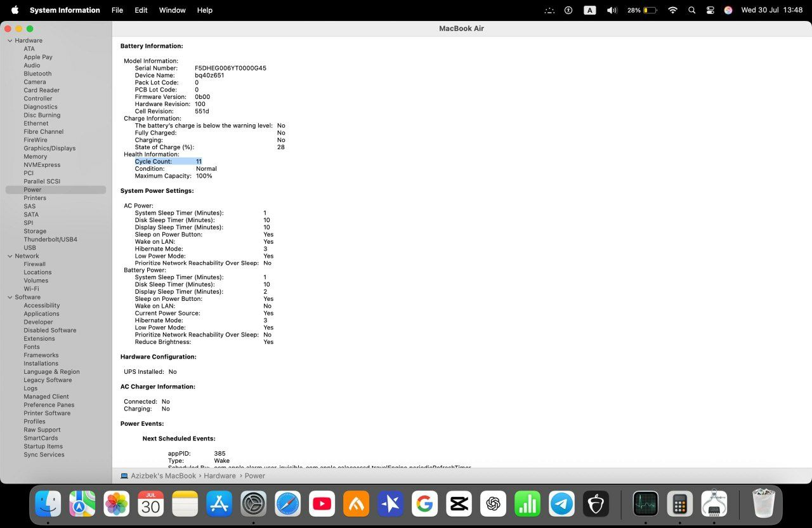812x528 pixels.
Task: Select Graphics/Displays in the sidebar
Action: pos(49,148)
